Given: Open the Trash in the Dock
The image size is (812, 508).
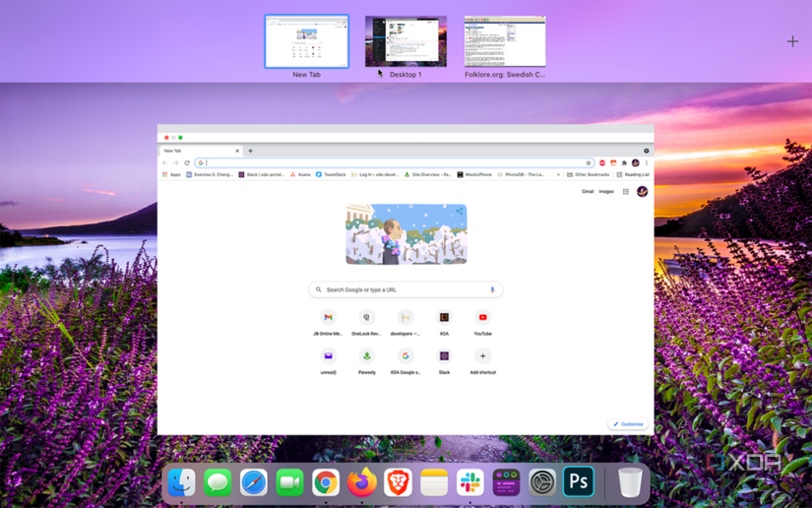Looking at the screenshot, I should [x=630, y=482].
